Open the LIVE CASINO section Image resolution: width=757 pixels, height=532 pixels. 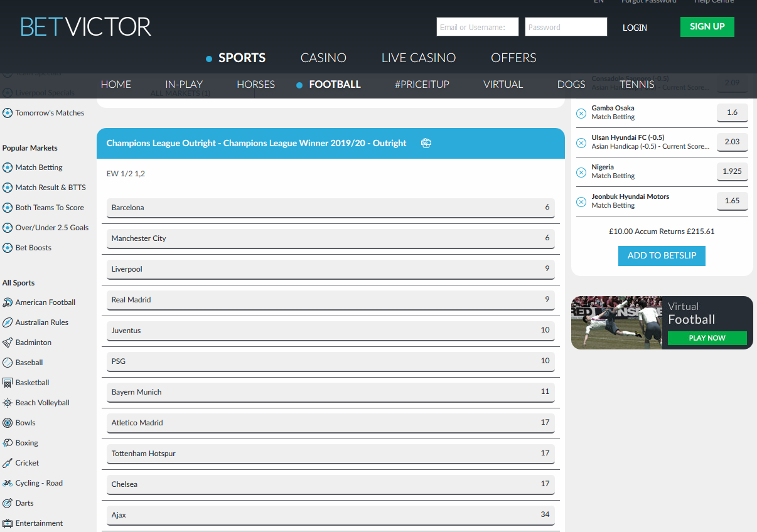[x=419, y=58]
